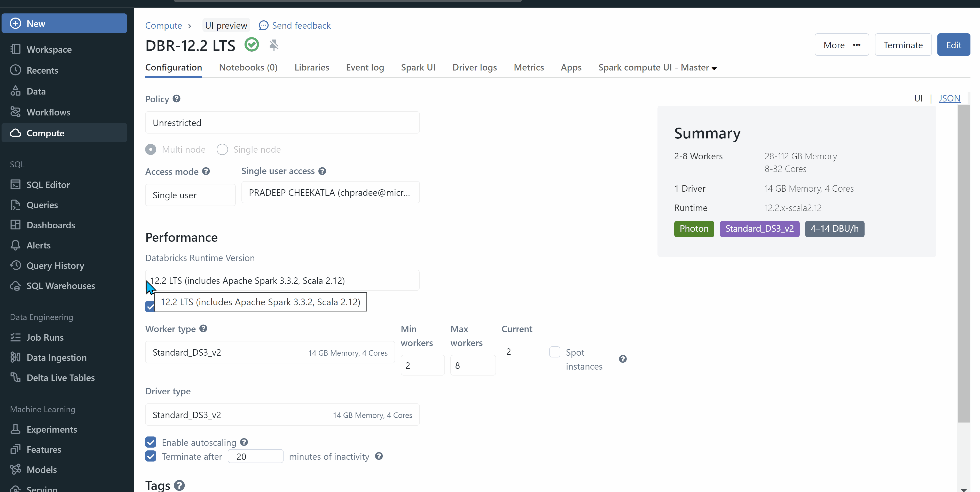This screenshot has width=980, height=492.
Task: Open Data Ingestion icon
Action: pos(15,357)
